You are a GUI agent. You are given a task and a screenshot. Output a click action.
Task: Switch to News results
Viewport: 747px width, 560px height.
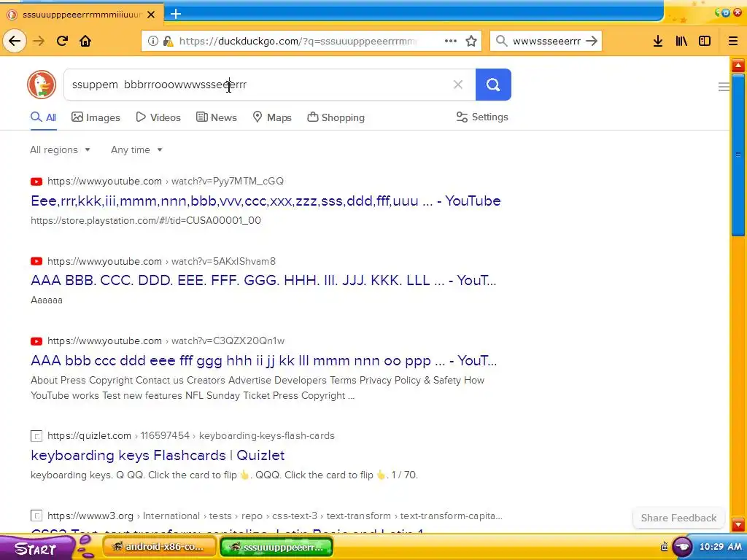216,117
